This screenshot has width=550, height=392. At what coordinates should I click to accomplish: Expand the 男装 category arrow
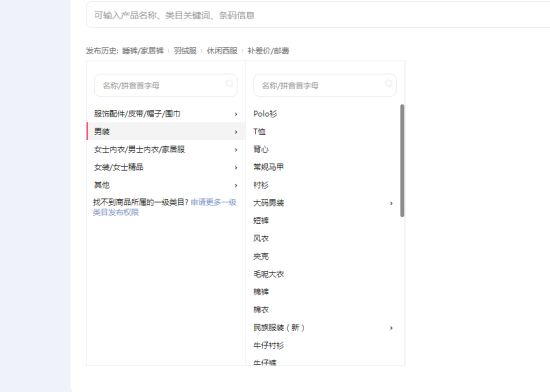pyautogui.click(x=236, y=132)
